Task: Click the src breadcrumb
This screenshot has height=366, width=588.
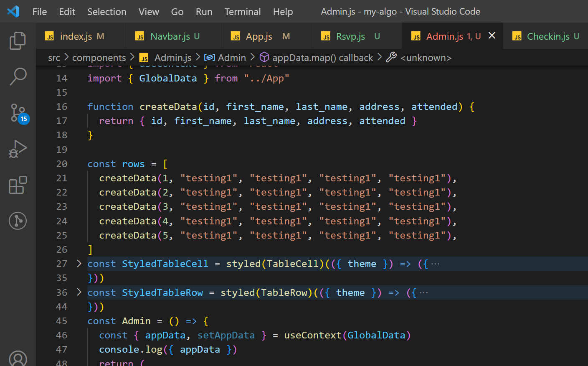Action: point(54,58)
